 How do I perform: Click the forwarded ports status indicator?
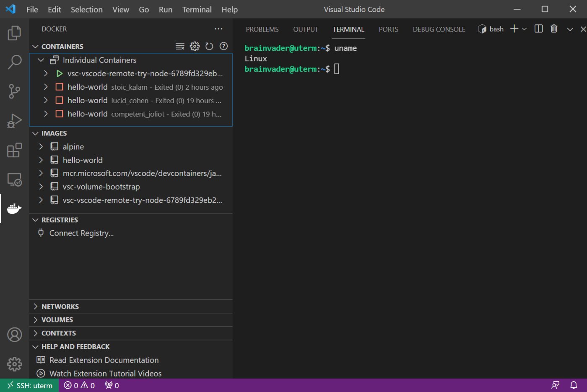[x=112, y=385]
